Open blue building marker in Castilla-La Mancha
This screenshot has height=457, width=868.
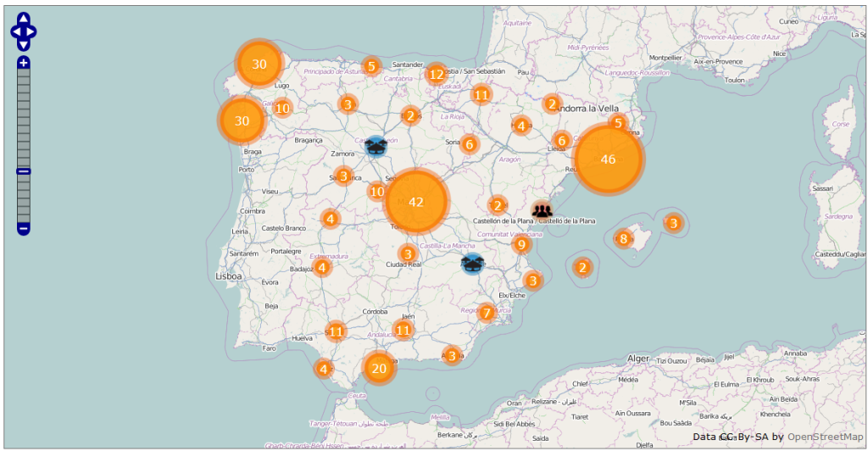[x=472, y=264]
